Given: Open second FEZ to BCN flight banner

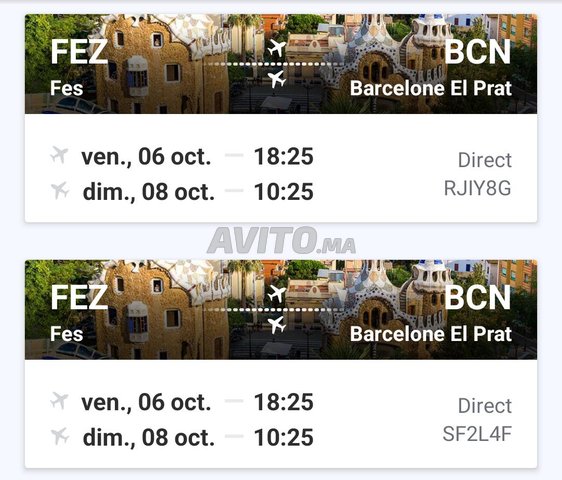Looking at the screenshot, I should pyautogui.click(x=281, y=310).
